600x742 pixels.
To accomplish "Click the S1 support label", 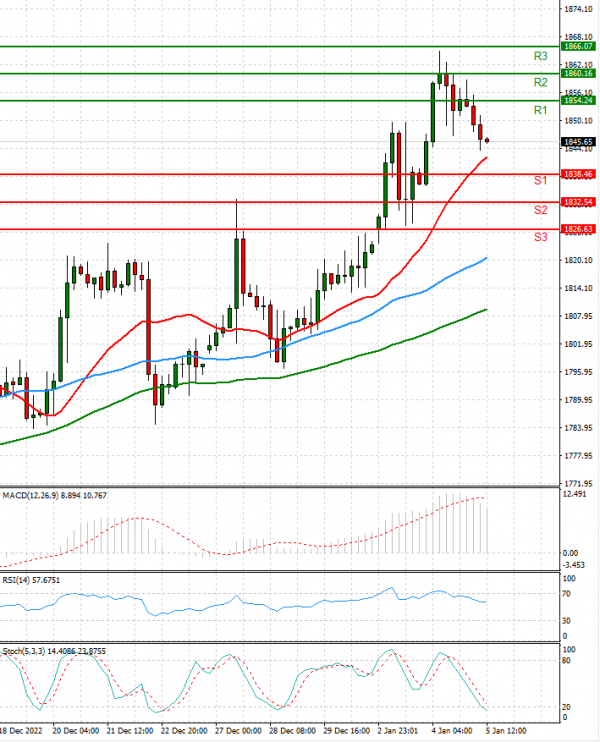I will click(540, 181).
